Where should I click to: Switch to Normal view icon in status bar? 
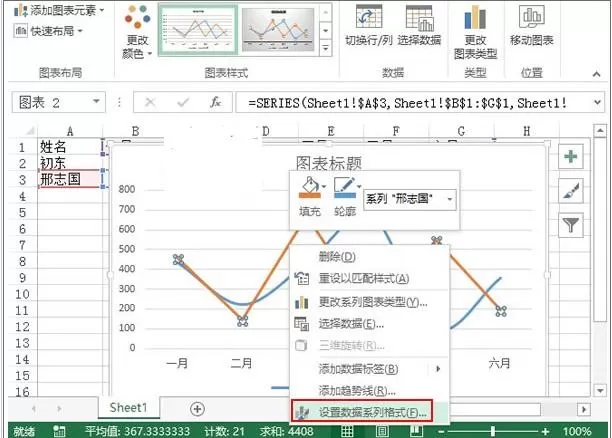[347, 431]
